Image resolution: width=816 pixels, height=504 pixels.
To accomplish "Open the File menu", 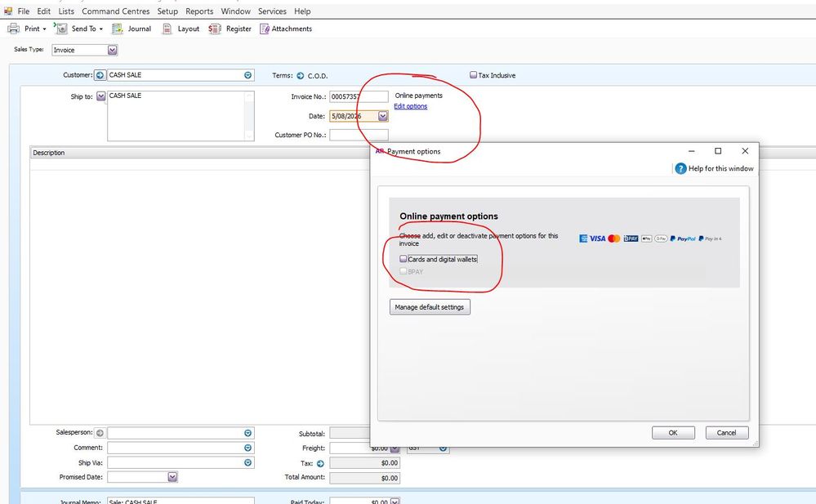I will click(x=24, y=11).
